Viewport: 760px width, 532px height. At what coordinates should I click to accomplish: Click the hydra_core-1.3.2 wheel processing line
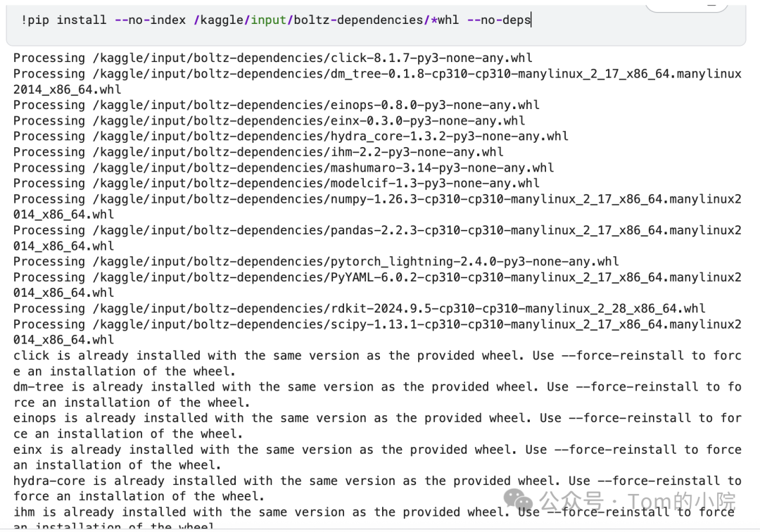click(x=291, y=136)
